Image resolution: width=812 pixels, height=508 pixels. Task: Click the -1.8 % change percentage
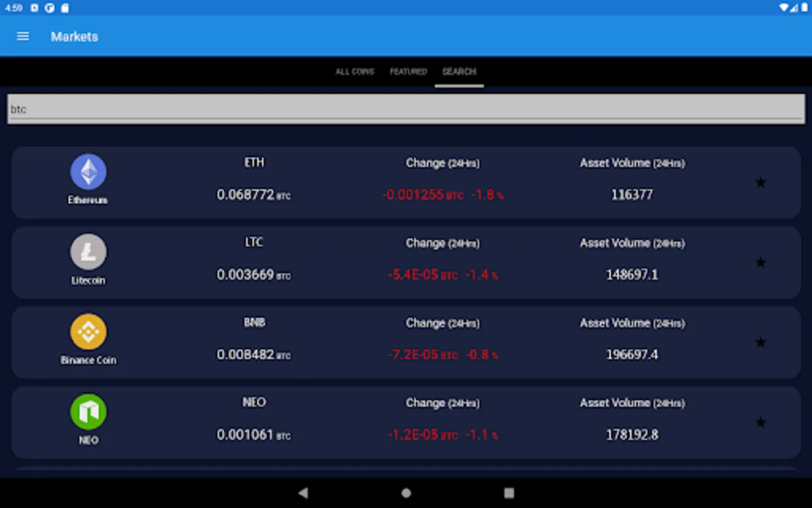488,195
